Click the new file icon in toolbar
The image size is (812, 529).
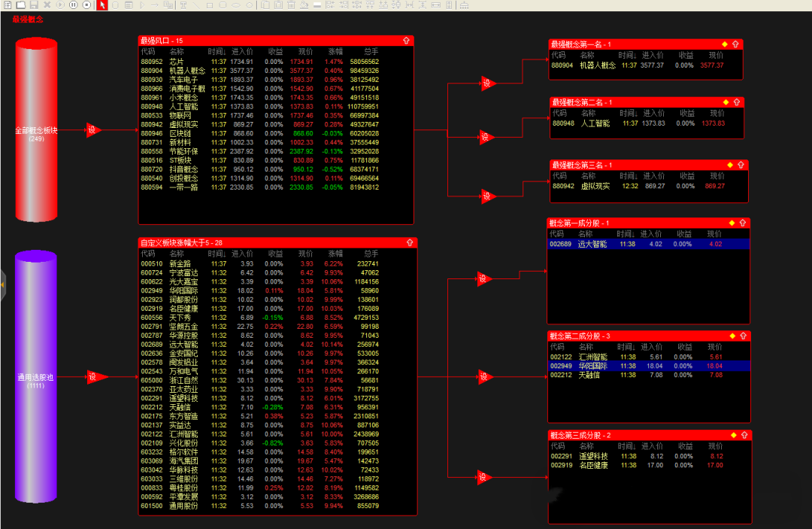(6, 5)
